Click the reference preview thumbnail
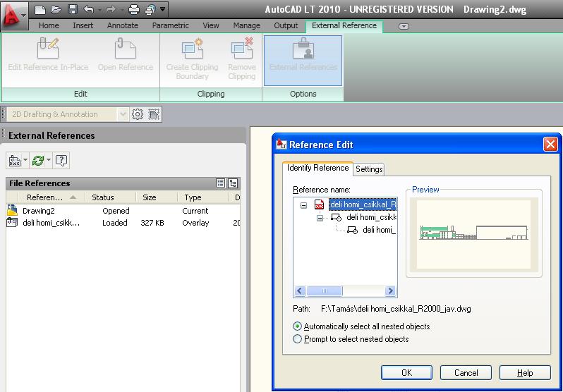The image size is (563, 392). (473, 233)
